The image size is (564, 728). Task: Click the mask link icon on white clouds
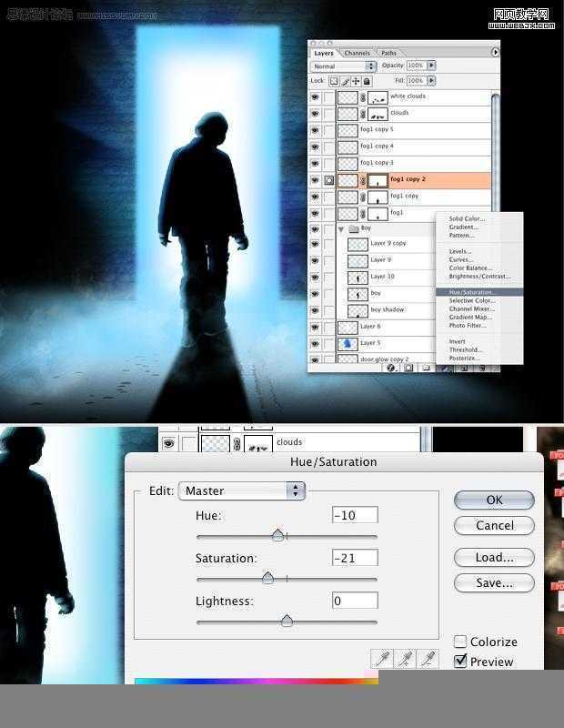tap(363, 97)
